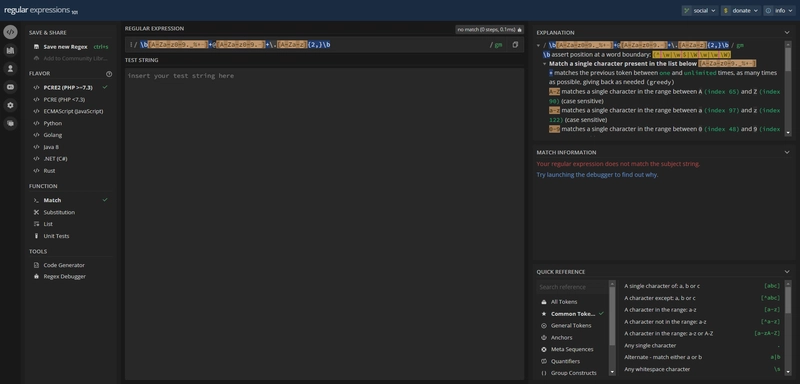
Task: Click the General Tokens category icon
Action: coord(544,325)
